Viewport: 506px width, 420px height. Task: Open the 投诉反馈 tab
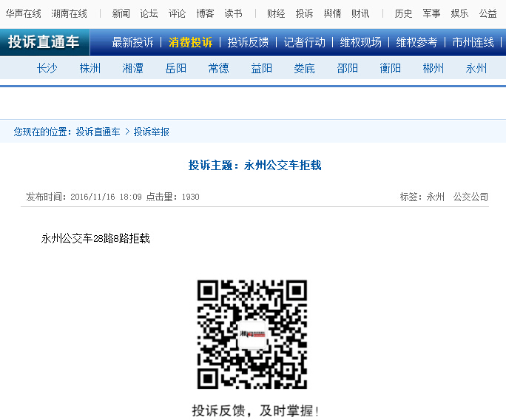(x=248, y=42)
